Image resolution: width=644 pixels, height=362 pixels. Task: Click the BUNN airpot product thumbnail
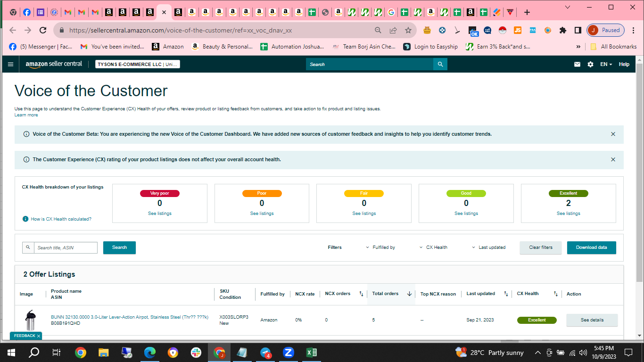pos(31,321)
